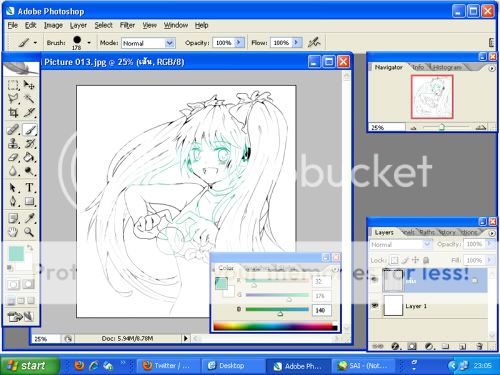Expand the Opacity slider arrow in options bar
This screenshot has height=375, width=500.
tap(238, 43)
